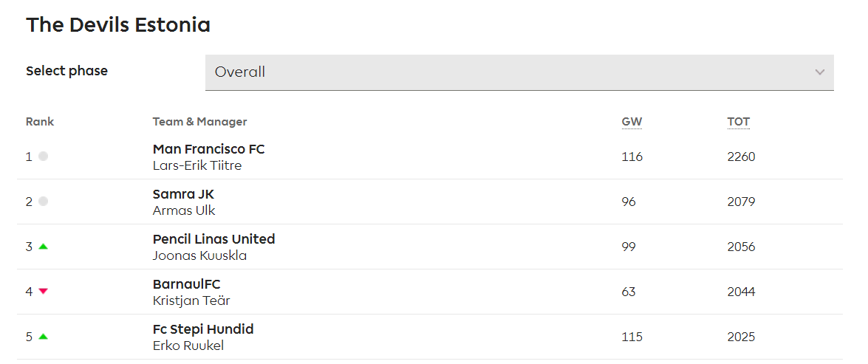Click the grey no-change icon beside rank 1
Image resolution: width=868 pixels, height=364 pixels.
click(44, 157)
